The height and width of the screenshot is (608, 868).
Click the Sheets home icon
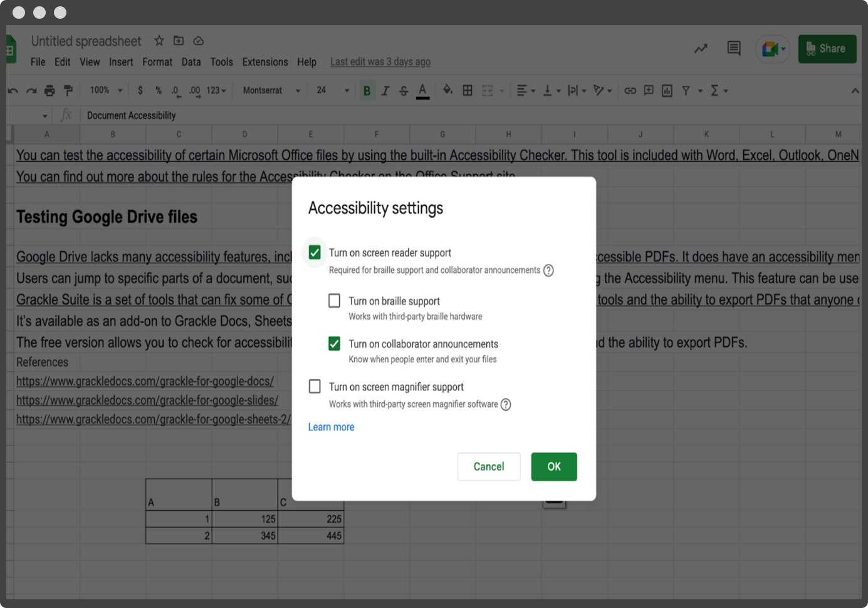point(11,49)
